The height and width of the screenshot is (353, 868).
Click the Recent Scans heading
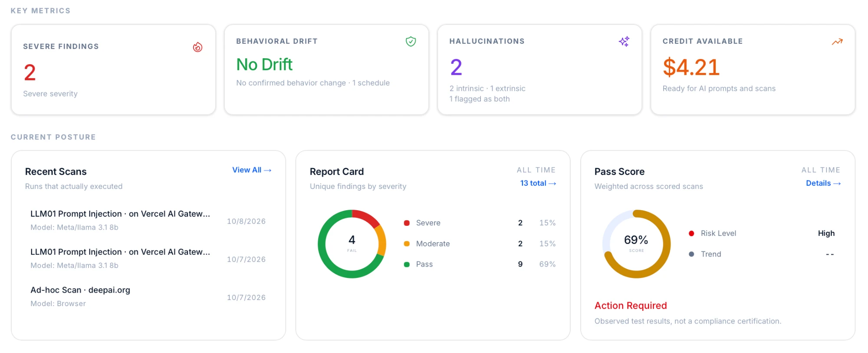(x=56, y=172)
